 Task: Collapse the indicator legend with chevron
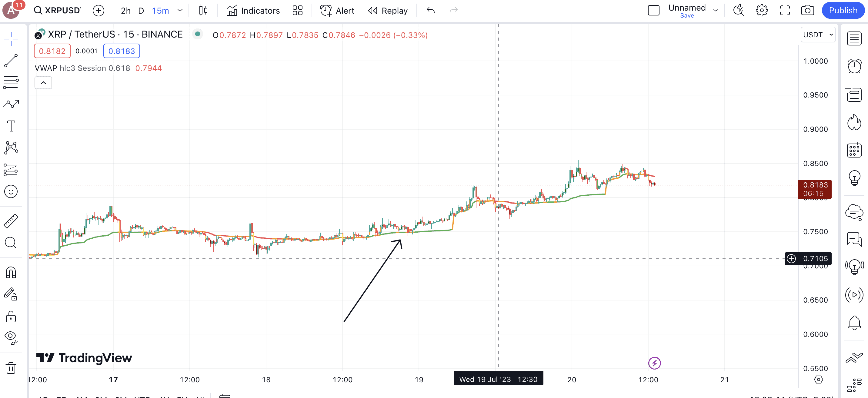(43, 82)
